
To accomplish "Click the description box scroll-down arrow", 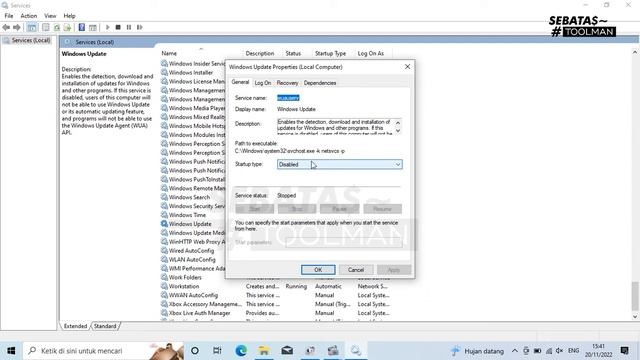I will [x=398, y=131].
